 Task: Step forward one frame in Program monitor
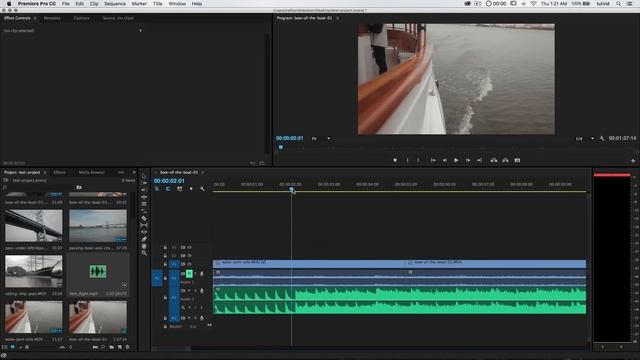[x=468, y=160]
